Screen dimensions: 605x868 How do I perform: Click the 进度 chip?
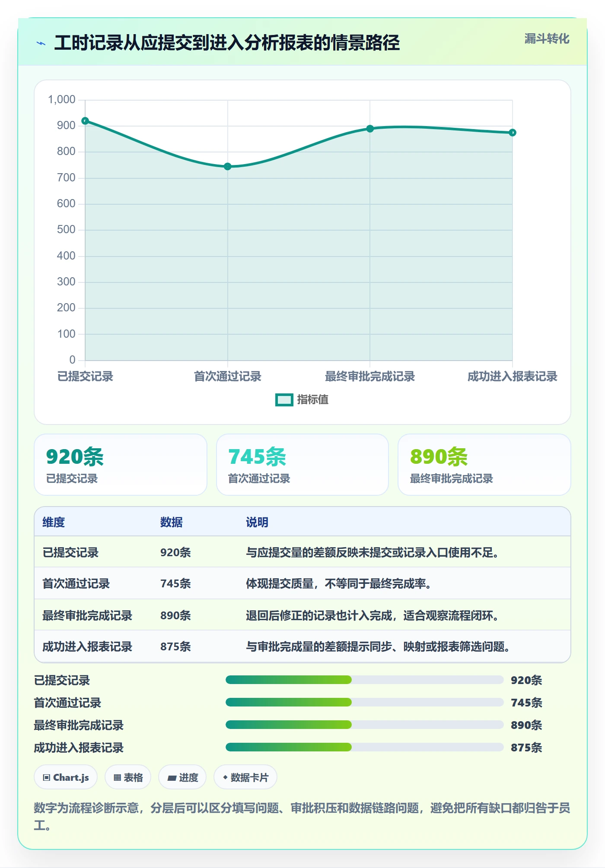pos(182,777)
